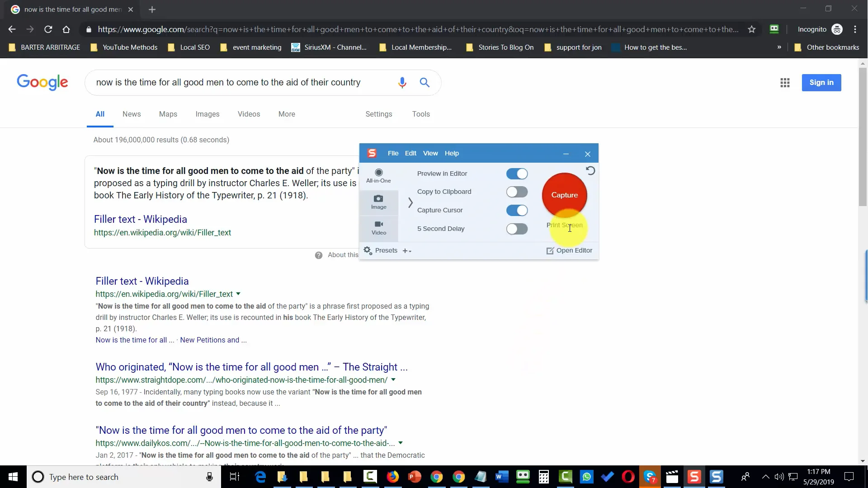This screenshot has width=868, height=488.
Task: Click Open Editor in Snagit
Action: 569,250
